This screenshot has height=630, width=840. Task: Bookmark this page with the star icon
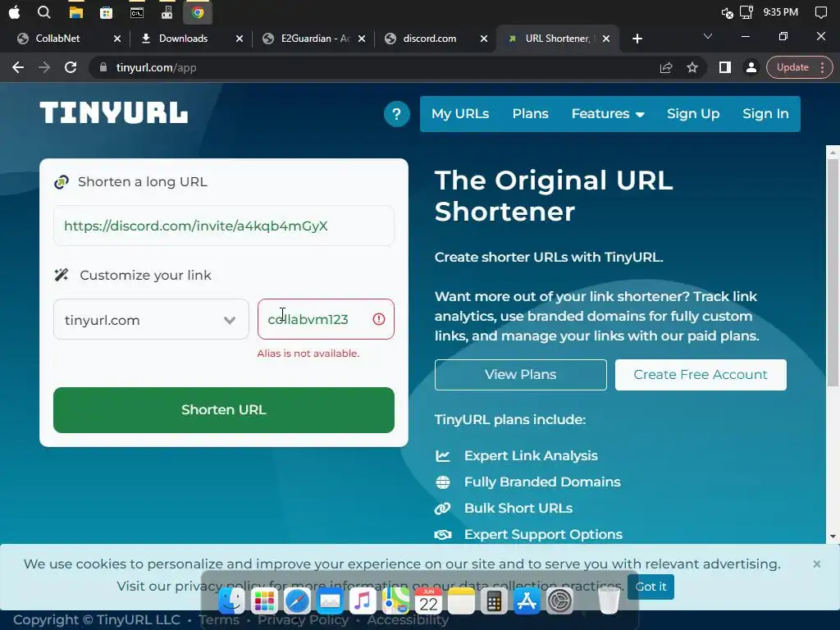pos(692,67)
